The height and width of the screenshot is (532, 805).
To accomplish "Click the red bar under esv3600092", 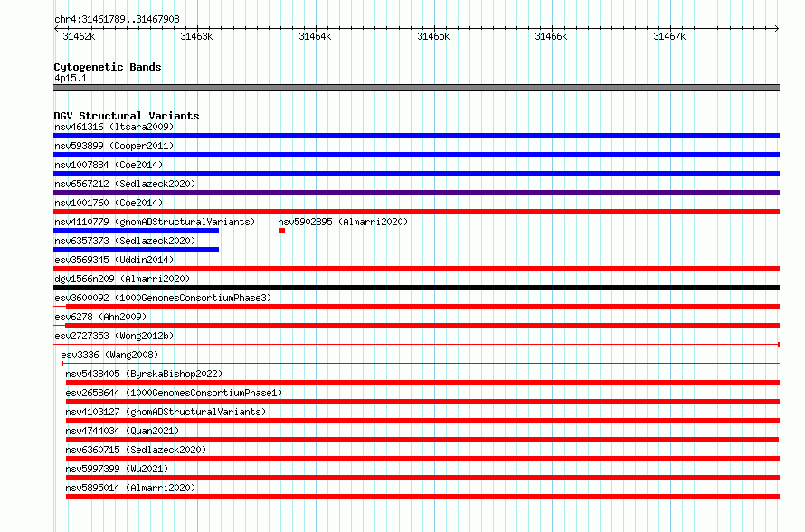I will (x=416, y=307).
